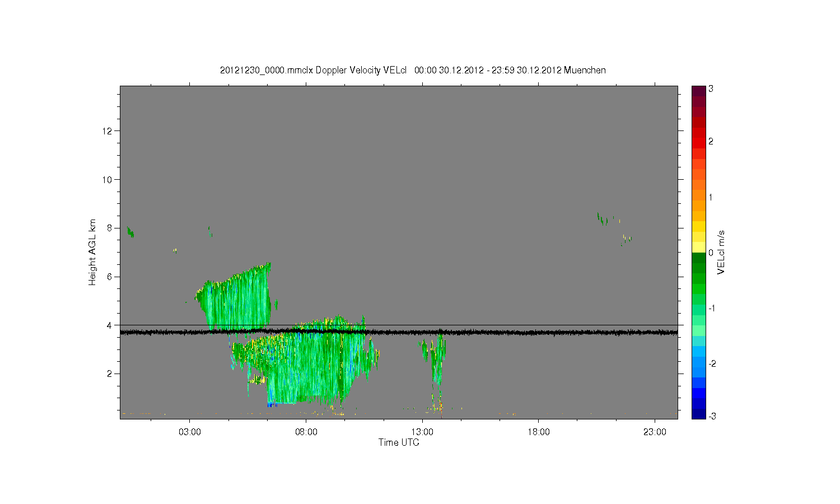Click the height tick label 6
Image resolution: width=840 pixels, height=504 pixels.
click(110, 277)
